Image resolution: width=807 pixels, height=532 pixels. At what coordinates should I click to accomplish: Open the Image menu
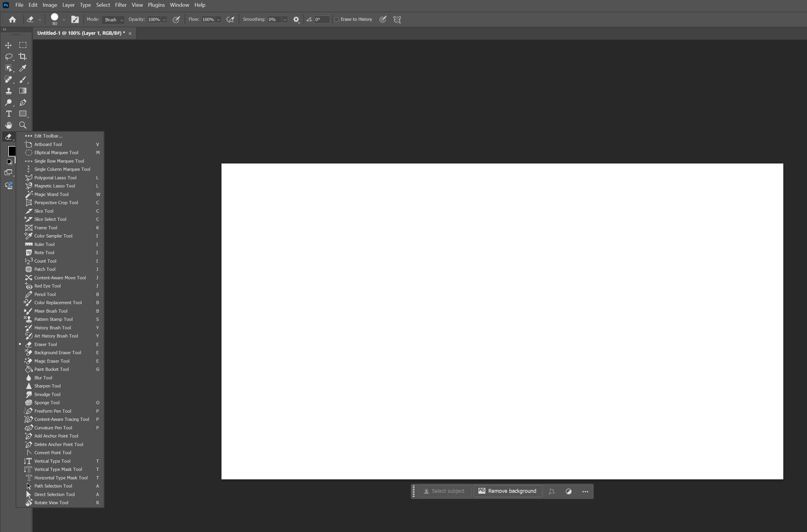50,5
